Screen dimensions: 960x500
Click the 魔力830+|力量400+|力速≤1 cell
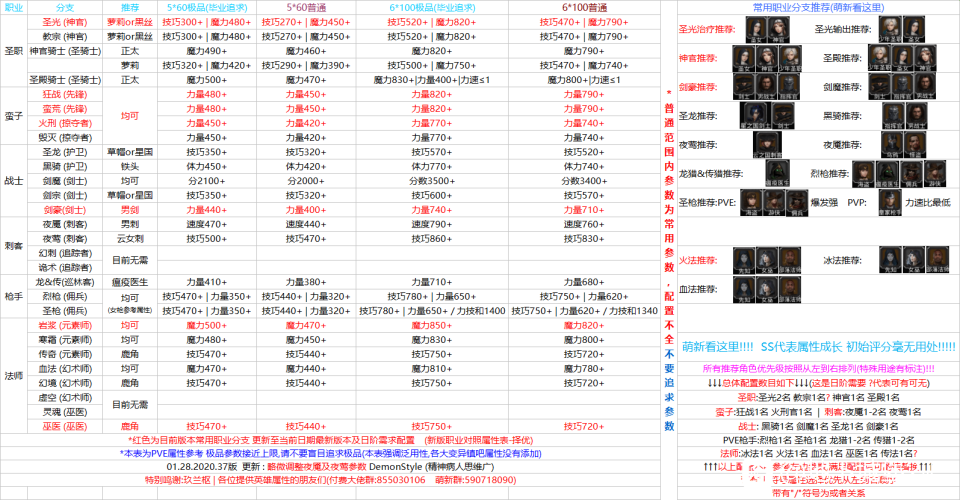432,80
